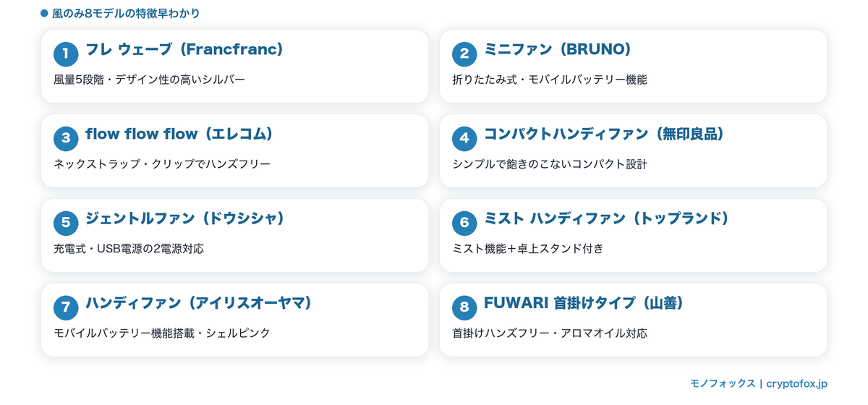Click the number 2 circle badge

click(x=464, y=54)
